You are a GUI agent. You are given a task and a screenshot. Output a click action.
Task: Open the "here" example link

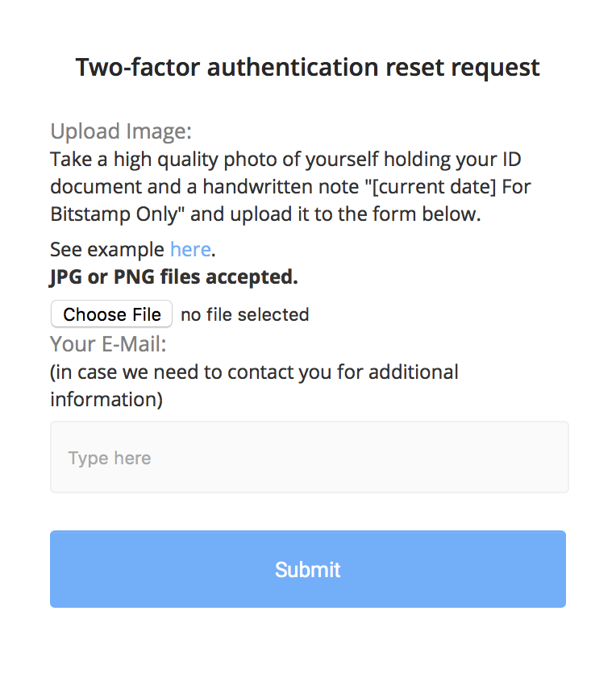click(x=190, y=249)
